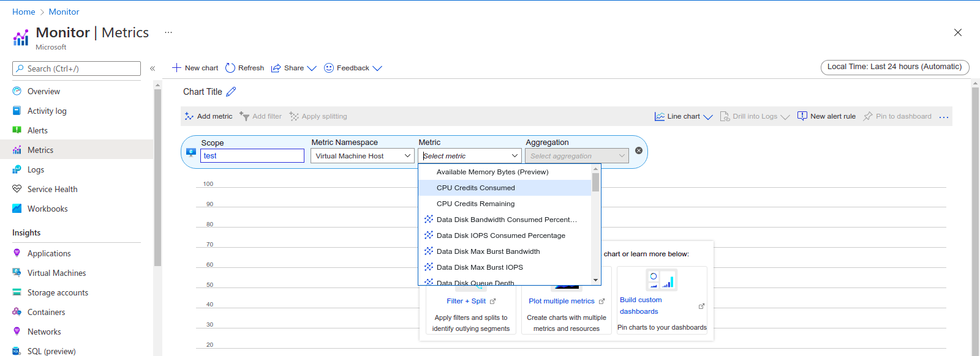Click the Networks icon
Image resolution: width=980 pixels, height=356 pixels.
point(17,332)
